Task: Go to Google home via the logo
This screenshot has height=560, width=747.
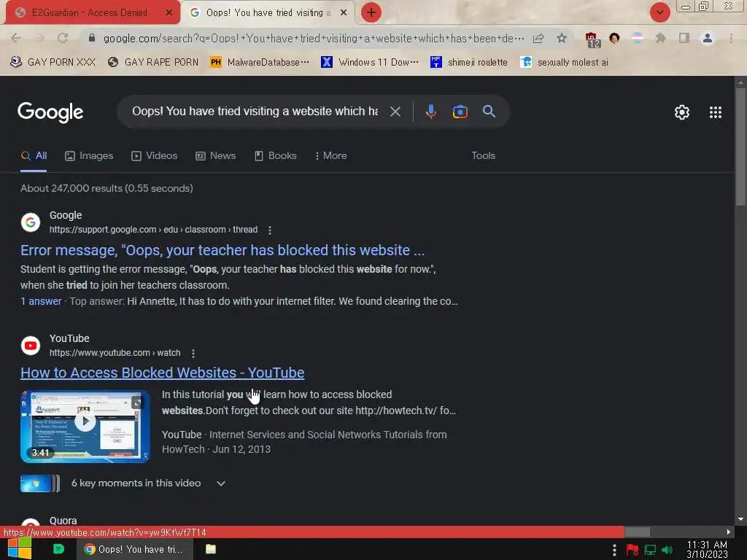Action: pos(50,112)
